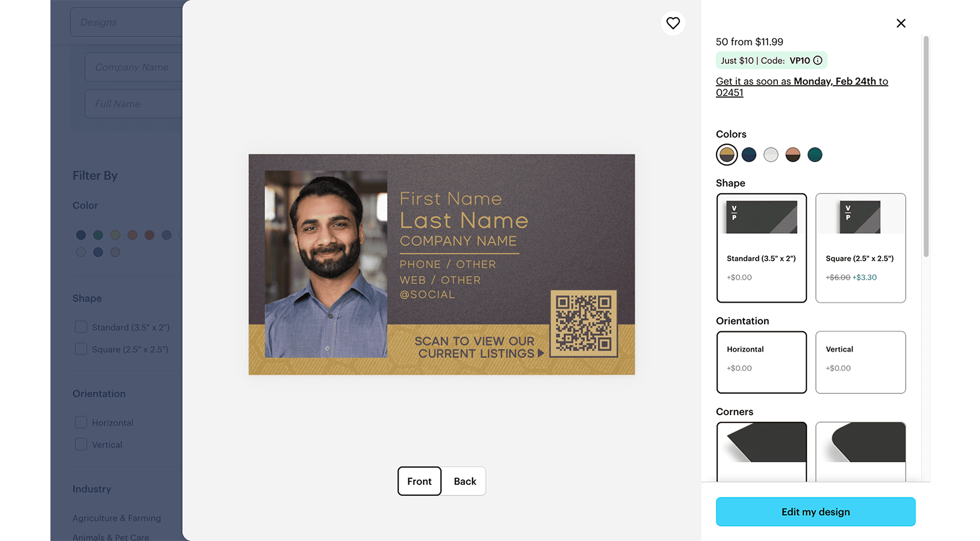The height and width of the screenshot is (541, 980).
Task: Click the VP10 code info icon
Action: pyautogui.click(x=818, y=60)
